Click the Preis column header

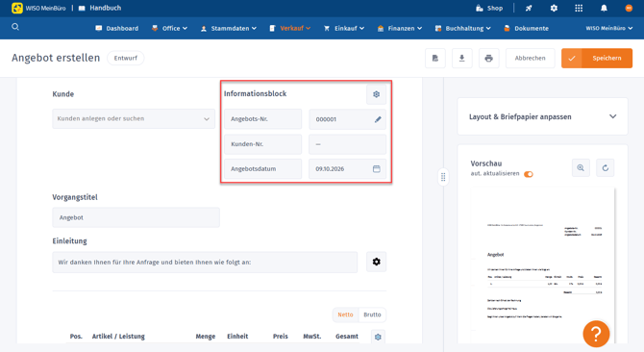281,337
